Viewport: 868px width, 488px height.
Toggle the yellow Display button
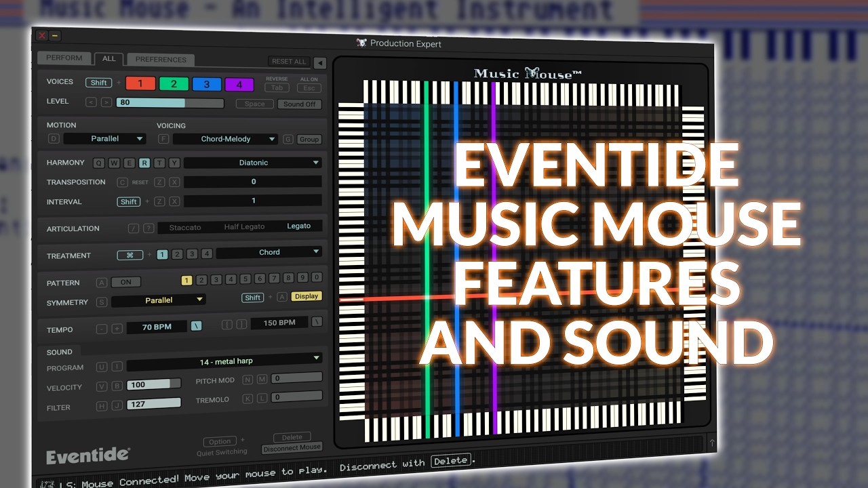[x=307, y=296]
